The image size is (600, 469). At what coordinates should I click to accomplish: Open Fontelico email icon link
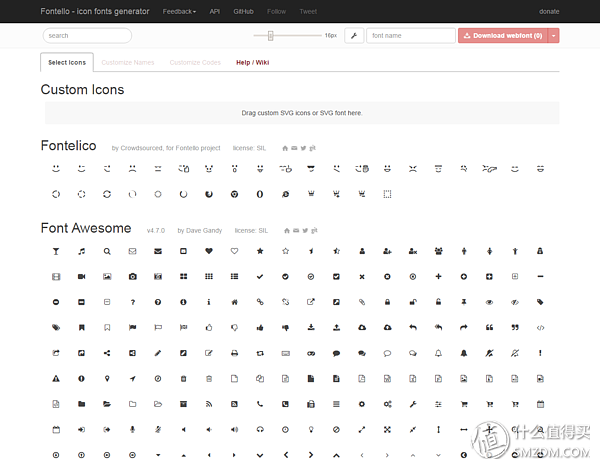tap(294, 148)
